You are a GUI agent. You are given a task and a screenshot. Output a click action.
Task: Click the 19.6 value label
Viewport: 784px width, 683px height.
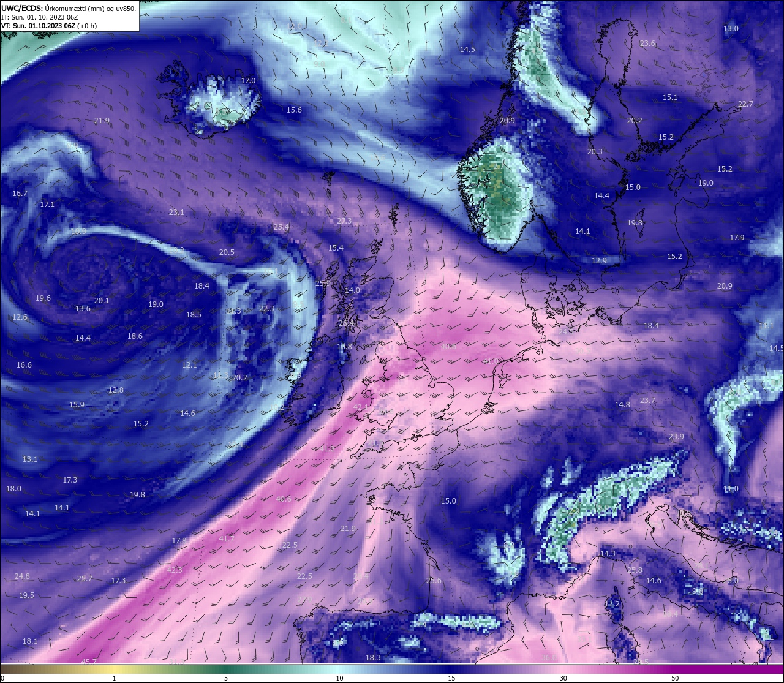click(43, 298)
